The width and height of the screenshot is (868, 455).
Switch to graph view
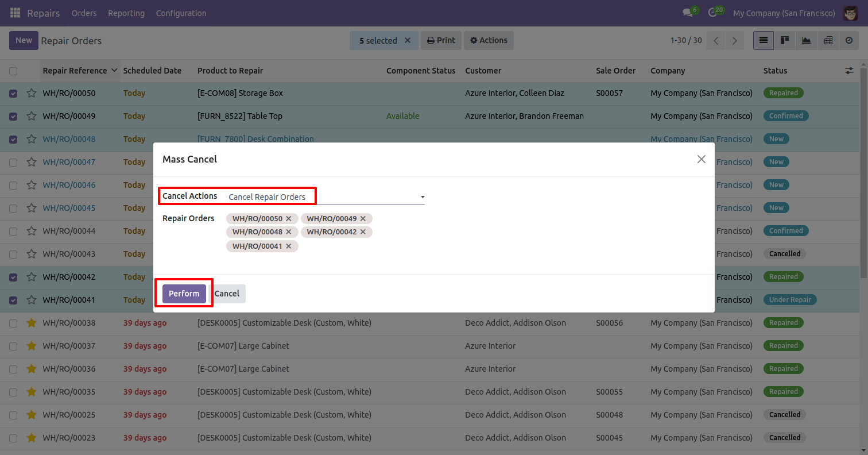click(807, 40)
